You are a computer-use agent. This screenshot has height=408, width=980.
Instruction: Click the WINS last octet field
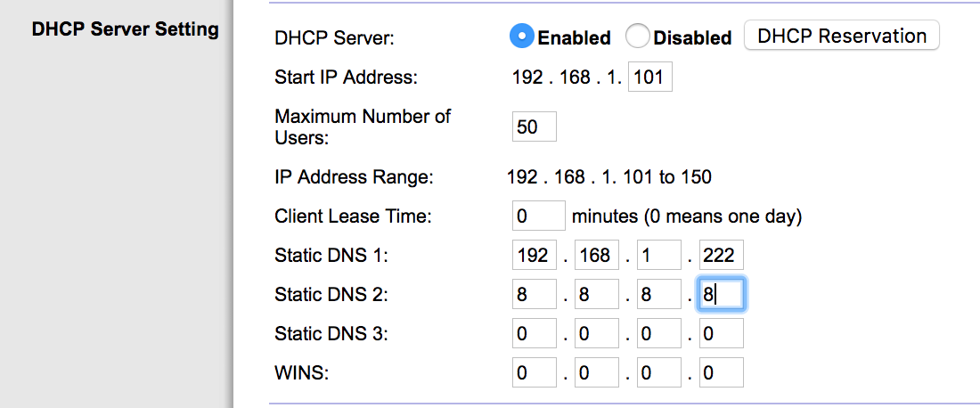pyautogui.click(x=721, y=373)
